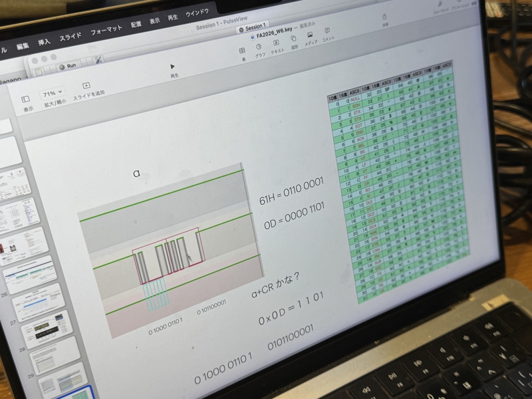Viewport: 532px width, 399px height.
Task: Open the フォーマット format inspector icon
Action: tap(440, 5)
